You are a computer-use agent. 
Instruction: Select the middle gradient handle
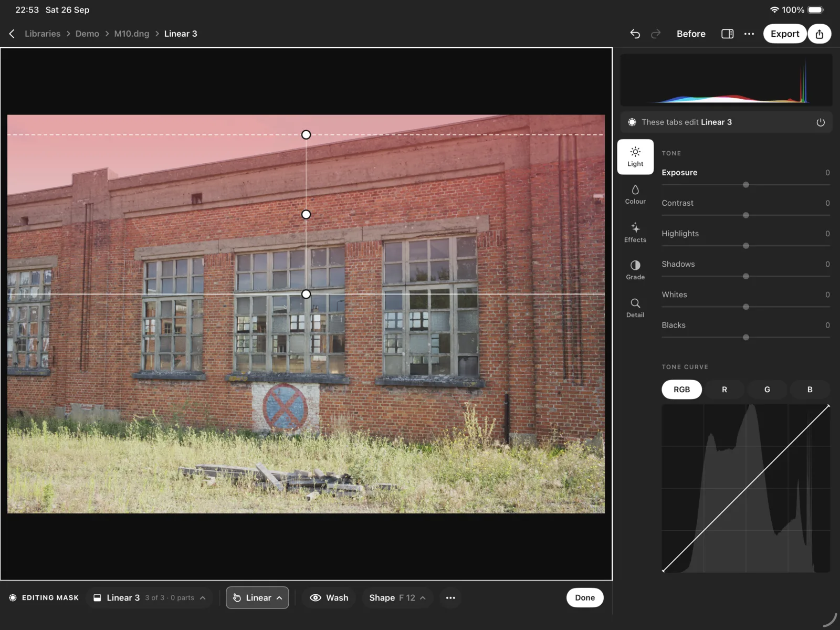pyautogui.click(x=306, y=214)
